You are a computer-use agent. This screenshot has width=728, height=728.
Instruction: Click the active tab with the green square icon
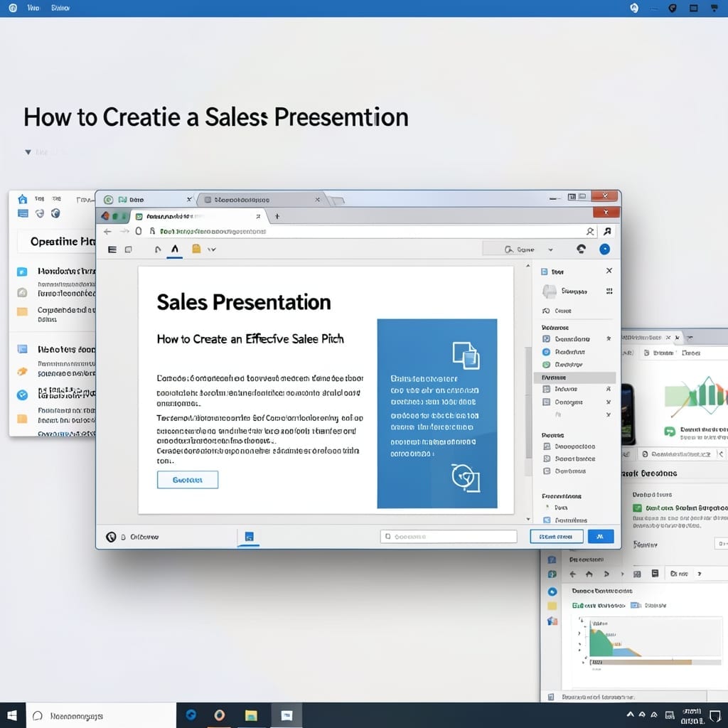coord(199,216)
